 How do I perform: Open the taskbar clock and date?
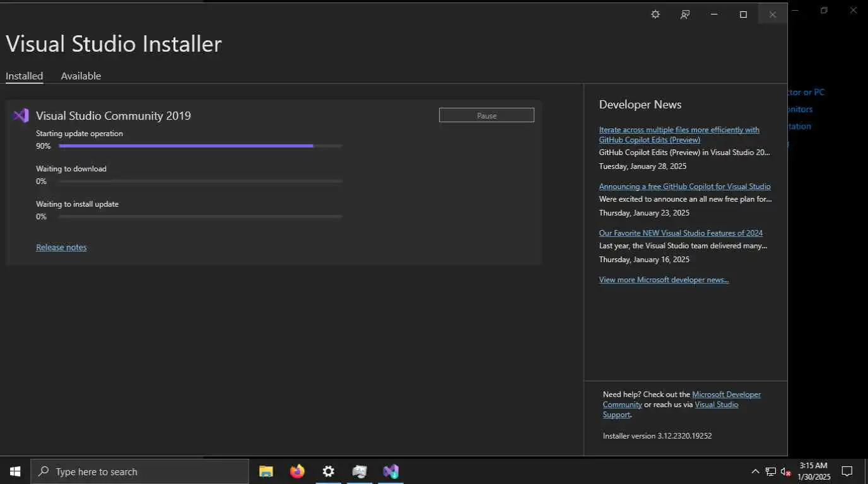pos(814,471)
